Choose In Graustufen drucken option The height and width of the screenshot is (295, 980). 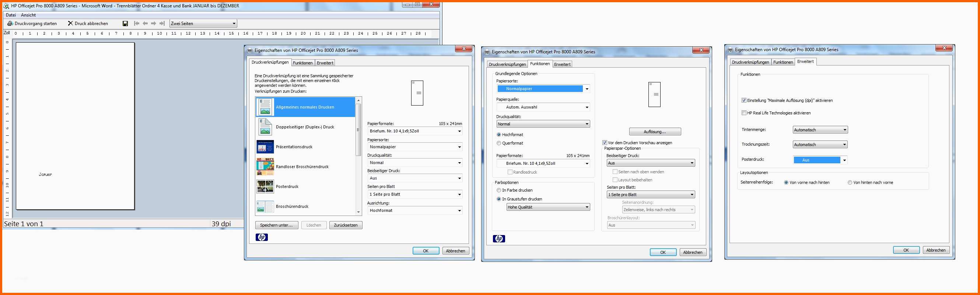point(499,199)
